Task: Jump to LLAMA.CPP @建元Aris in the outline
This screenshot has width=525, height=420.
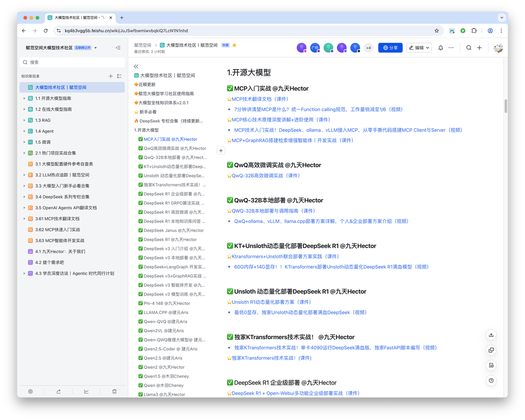Action: coord(163,312)
